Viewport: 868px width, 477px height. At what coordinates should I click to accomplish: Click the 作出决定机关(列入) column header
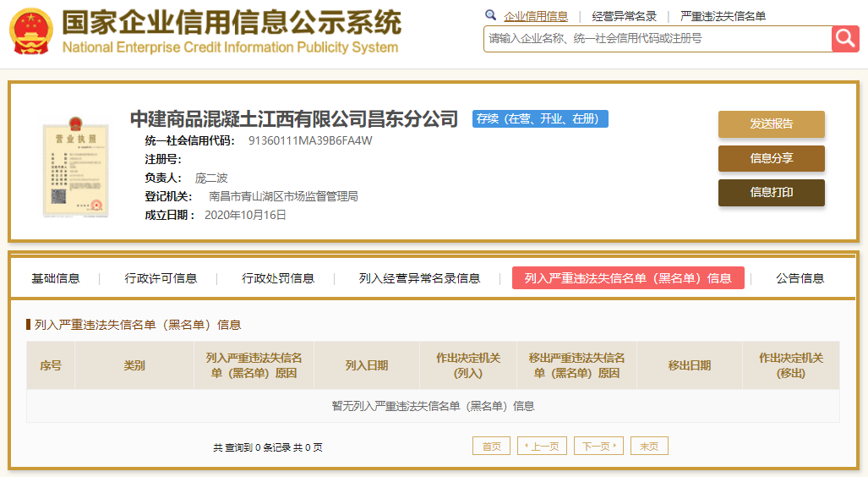467,365
